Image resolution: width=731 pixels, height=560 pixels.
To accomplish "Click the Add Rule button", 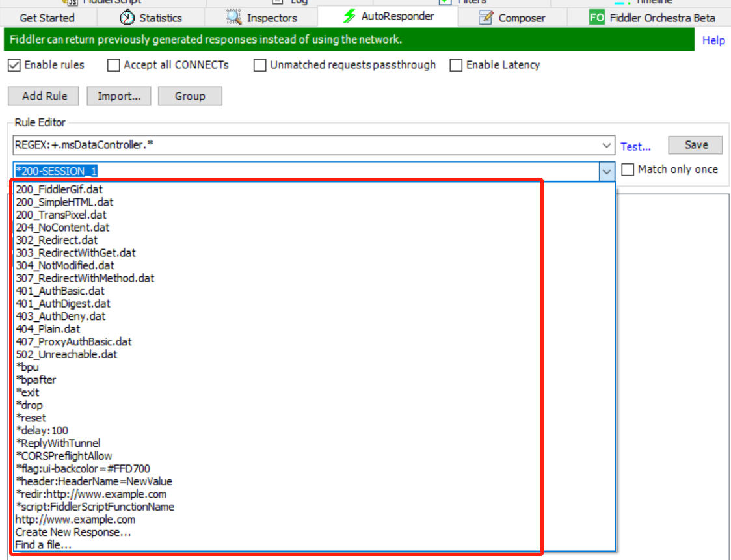I will click(44, 96).
